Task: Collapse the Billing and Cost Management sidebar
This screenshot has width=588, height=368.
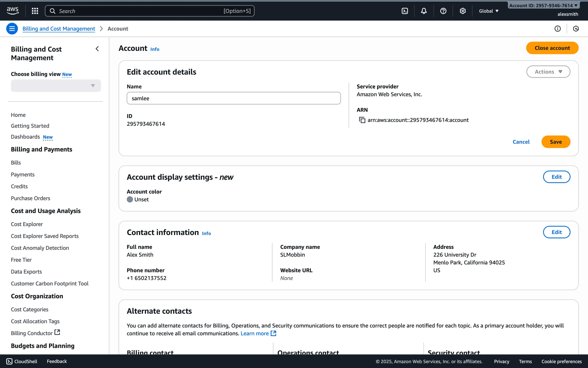Action: pos(97,49)
